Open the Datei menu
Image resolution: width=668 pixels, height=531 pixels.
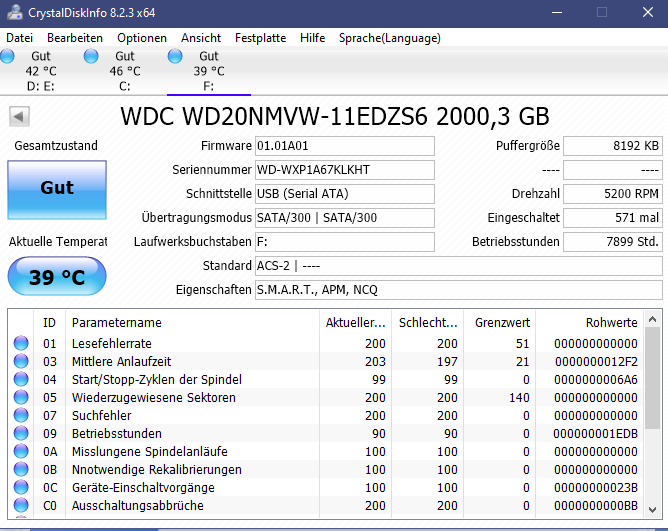tap(20, 38)
